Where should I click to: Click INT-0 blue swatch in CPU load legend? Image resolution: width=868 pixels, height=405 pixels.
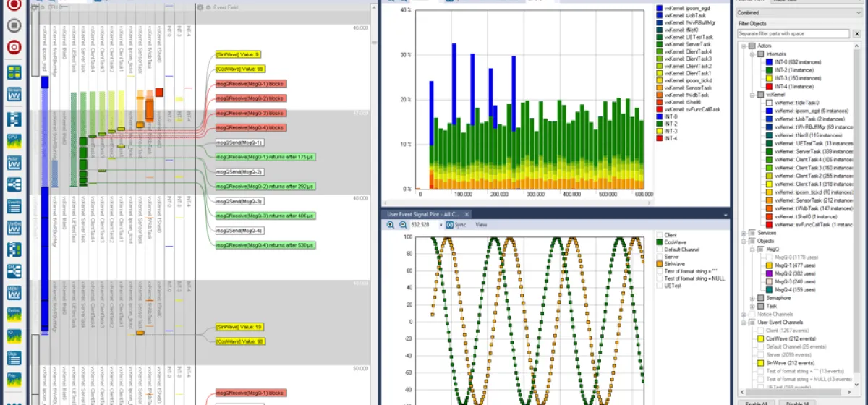click(x=659, y=116)
